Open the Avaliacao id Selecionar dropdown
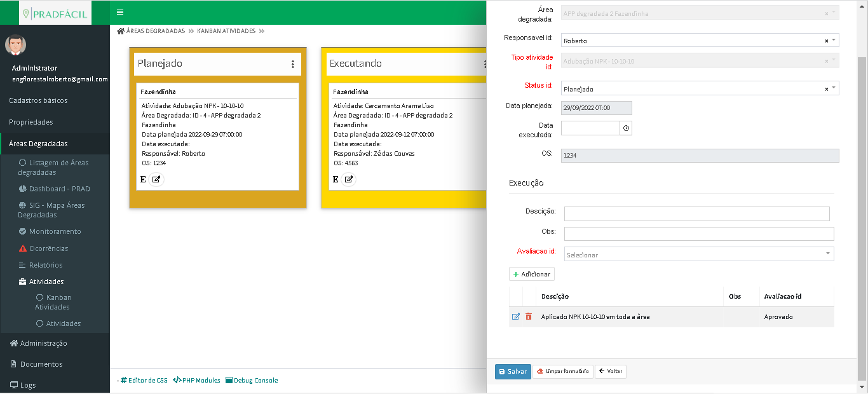The height and width of the screenshot is (394, 868). (828, 254)
